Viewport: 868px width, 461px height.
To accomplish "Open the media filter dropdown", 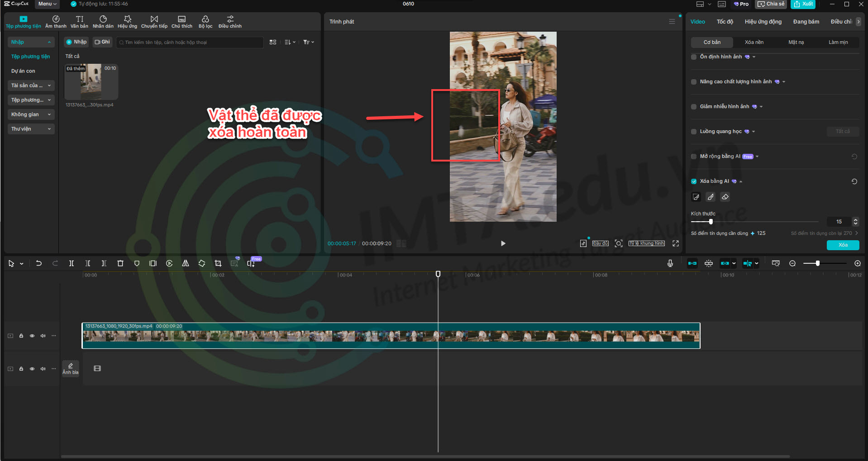I will click(x=309, y=42).
